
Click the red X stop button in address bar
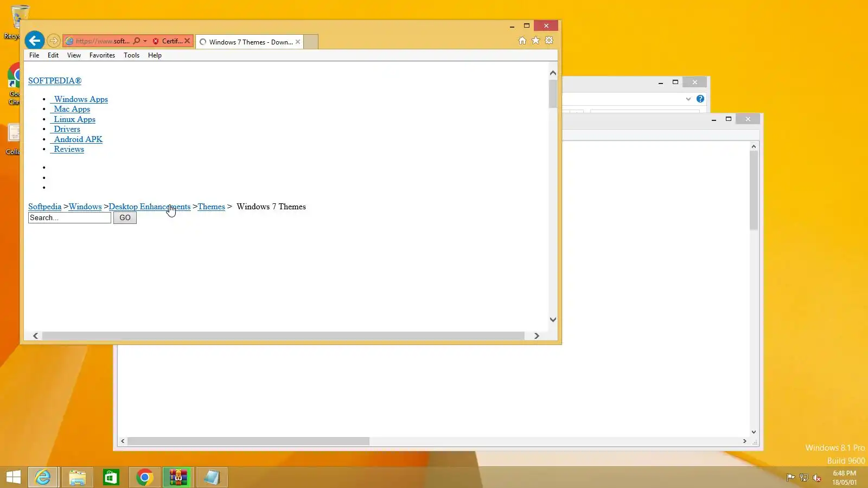(187, 41)
